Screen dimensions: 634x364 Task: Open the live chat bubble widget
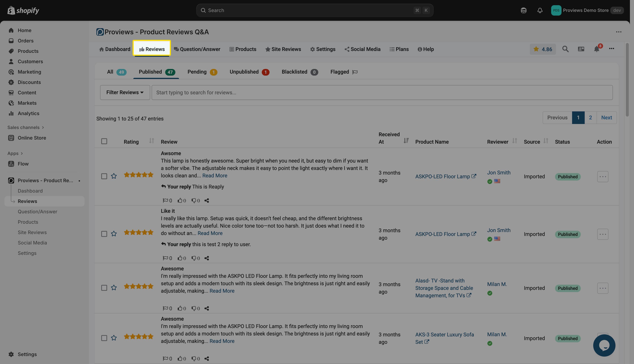pos(604,345)
